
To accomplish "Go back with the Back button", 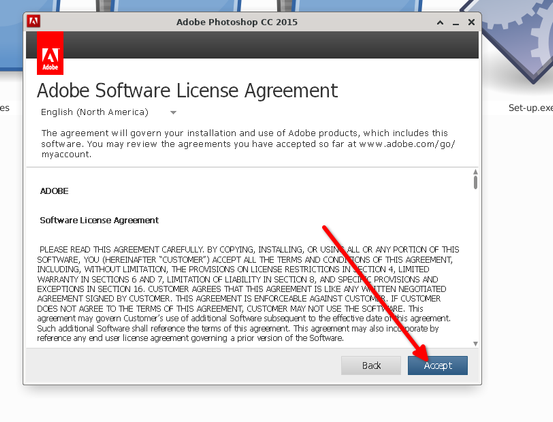I will point(371,365).
